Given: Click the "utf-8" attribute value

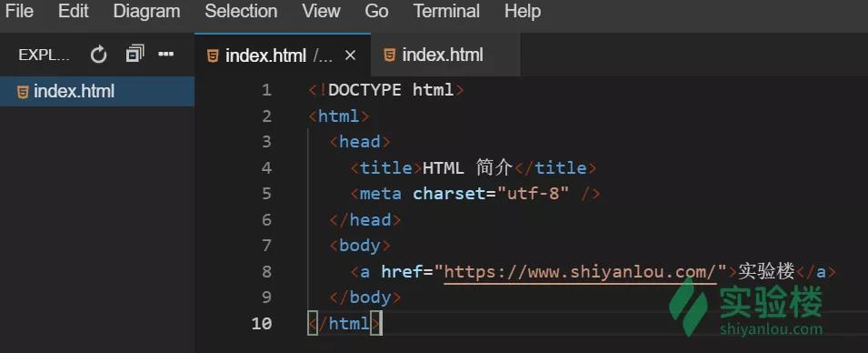Looking at the screenshot, I should [x=533, y=194].
